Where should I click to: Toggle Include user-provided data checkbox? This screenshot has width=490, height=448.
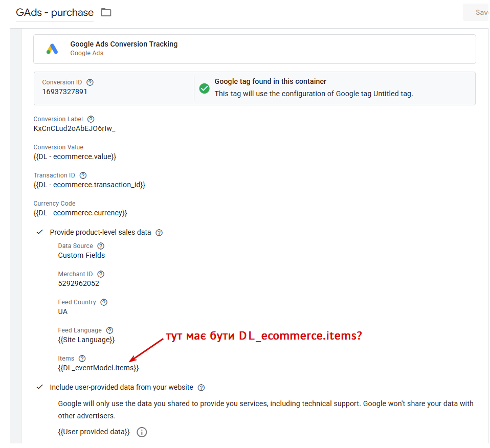(40, 387)
